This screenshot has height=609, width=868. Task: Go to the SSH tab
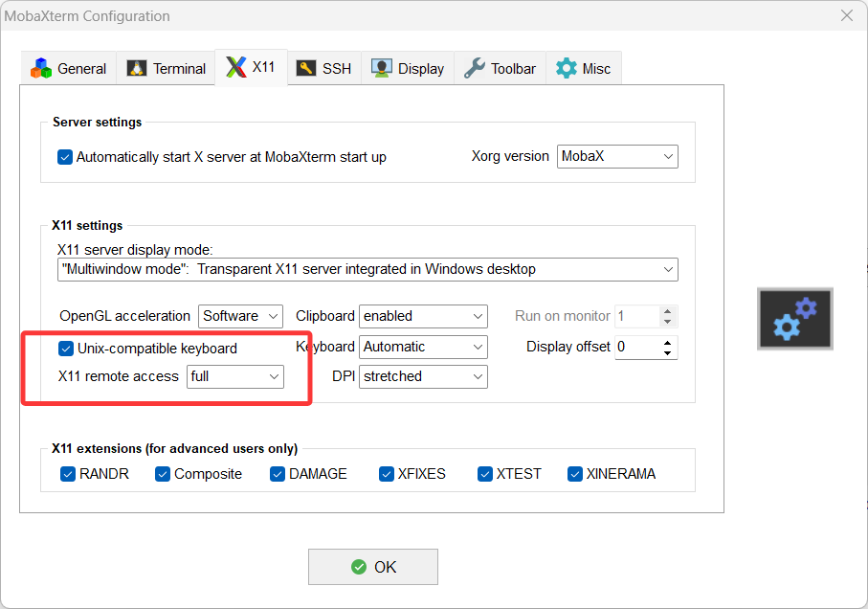(x=324, y=68)
